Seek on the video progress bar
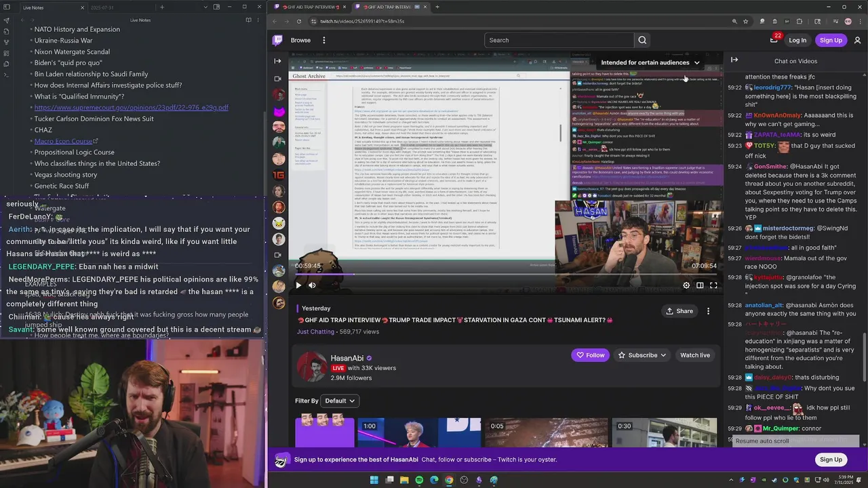The height and width of the screenshot is (488, 868). tap(506, 274)
